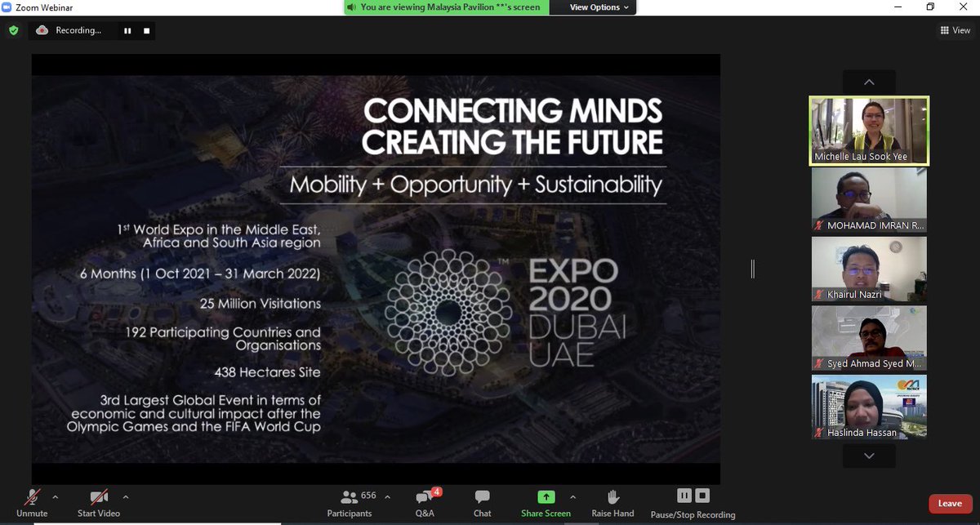
Task: Select Syed Ahmad video tile
Action: tap(869, 339)
